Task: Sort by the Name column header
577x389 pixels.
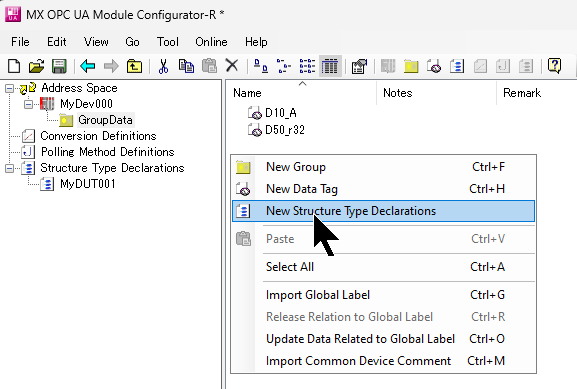Action: click(x=302, y=93)
